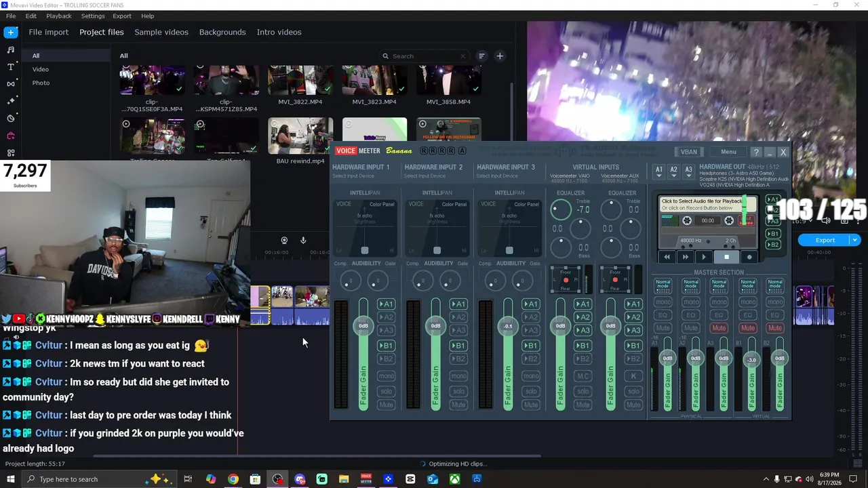Switch to the Sample videos tab
The image size is (868, 488).
pos(161,32)
